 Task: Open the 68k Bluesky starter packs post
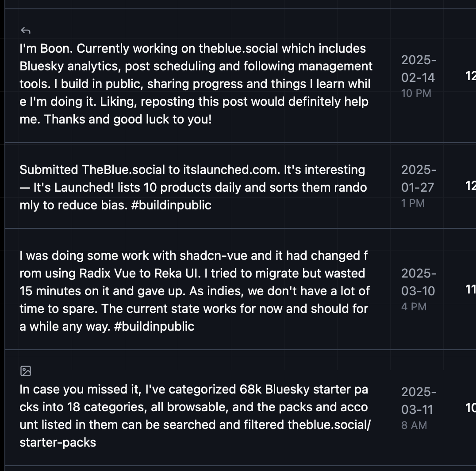point(195,416)
